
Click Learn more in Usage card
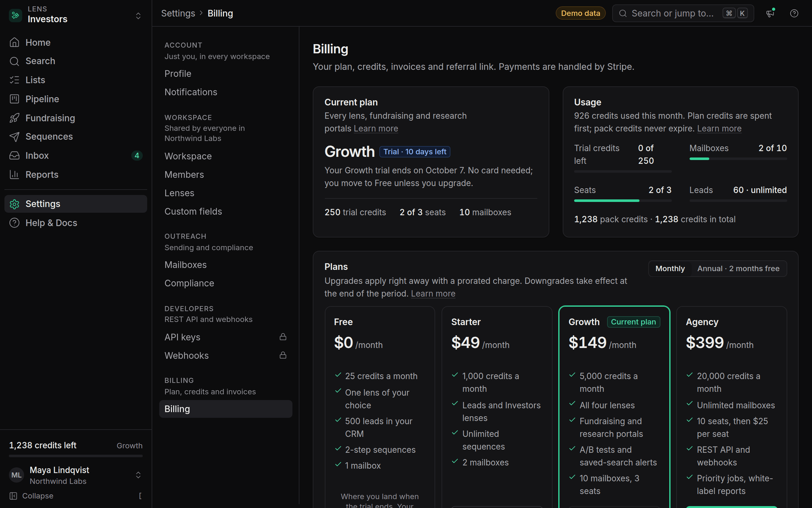719,129
